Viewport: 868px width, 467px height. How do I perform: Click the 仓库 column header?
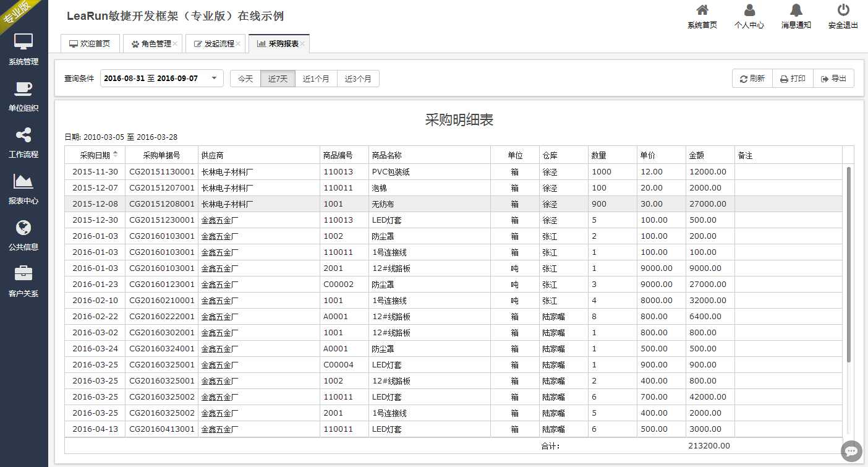coord(564,155)
